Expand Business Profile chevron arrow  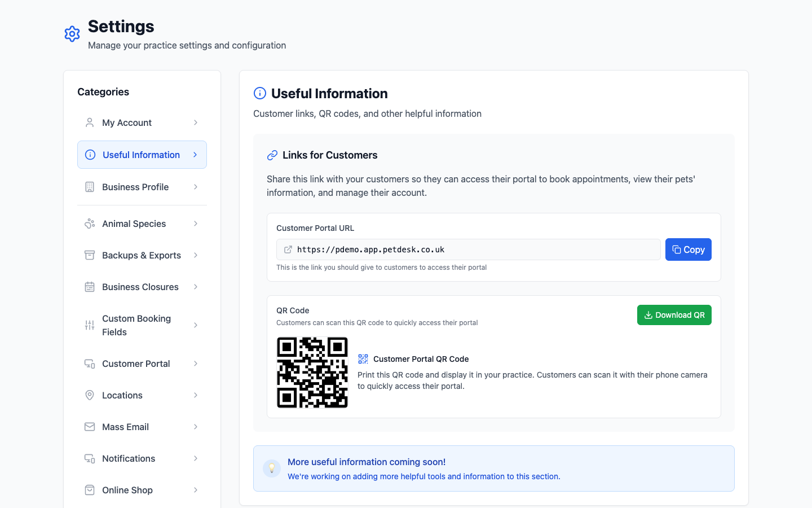196,187
